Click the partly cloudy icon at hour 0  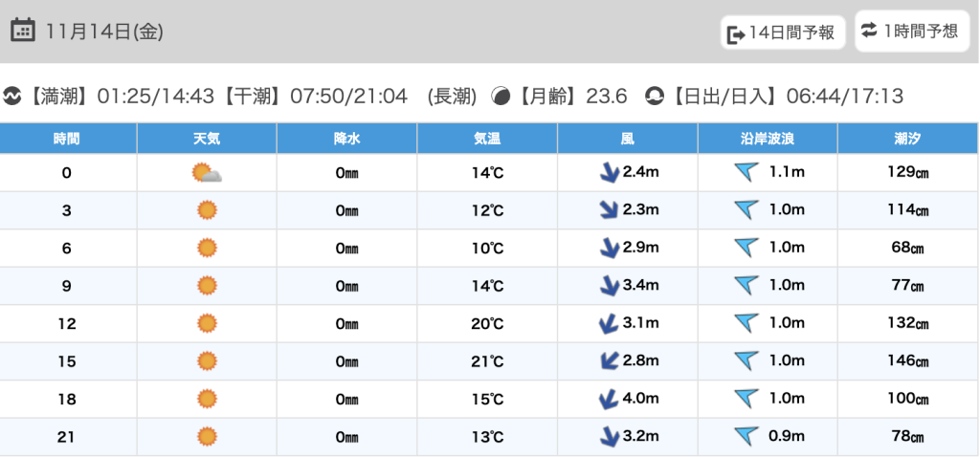pyautogui.click(x=207, y=173)
